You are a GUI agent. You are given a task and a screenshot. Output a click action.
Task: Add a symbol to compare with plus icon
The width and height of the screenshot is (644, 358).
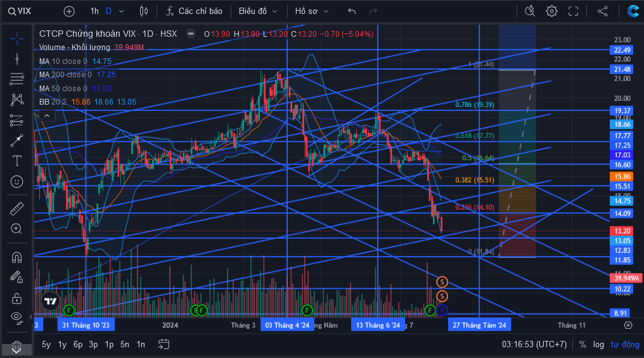tap(69, 11)
